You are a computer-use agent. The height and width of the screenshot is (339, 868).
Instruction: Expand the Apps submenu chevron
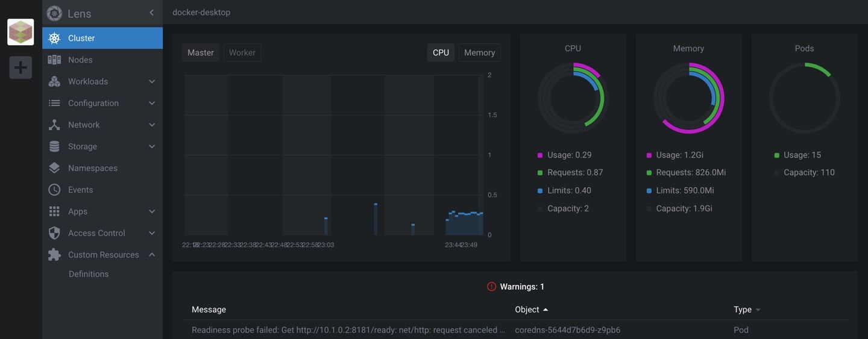click(152, 211)
